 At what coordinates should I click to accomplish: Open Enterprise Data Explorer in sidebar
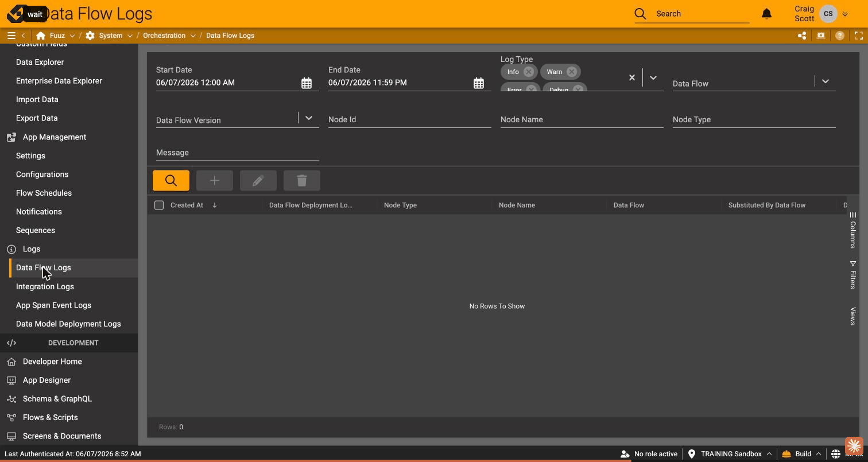pyautogui.click(x=59, y=81)
